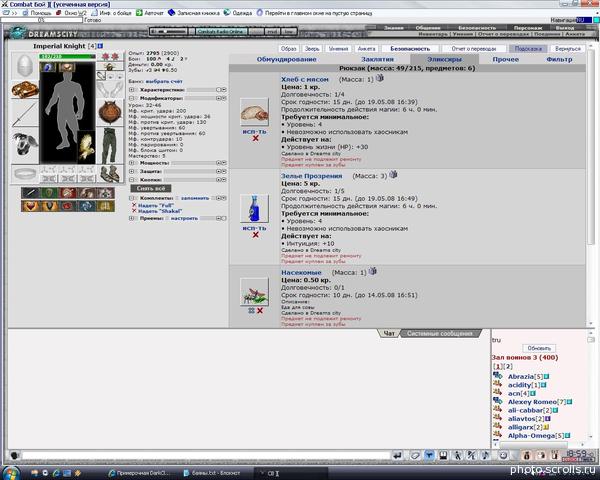Click the bread with meat item image
Viewport: 600px width, 480px height.
[x=254, y=112]
